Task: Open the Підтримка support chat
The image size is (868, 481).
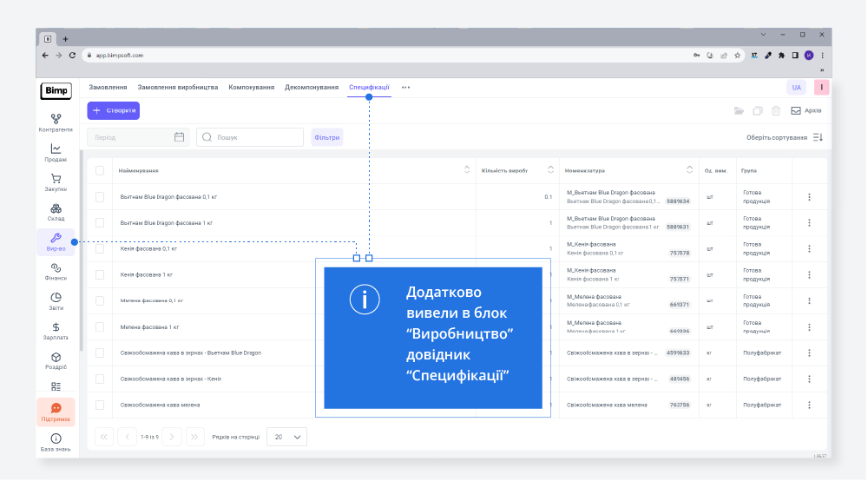Action: (x=56, y=412)
